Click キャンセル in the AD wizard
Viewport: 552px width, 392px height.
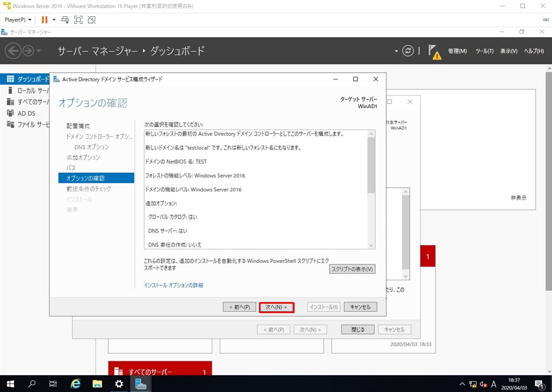361,307
